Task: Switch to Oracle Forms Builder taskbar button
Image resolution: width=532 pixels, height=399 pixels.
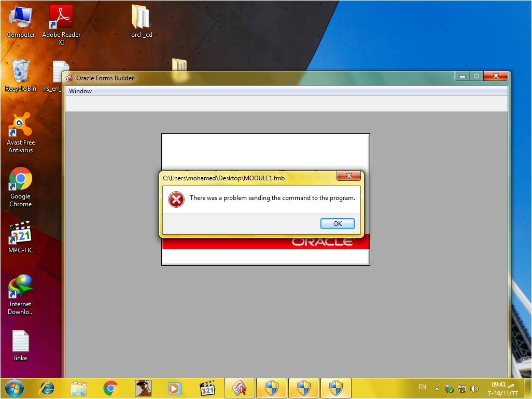Action: pyautogui.click(x=239, y=388)
